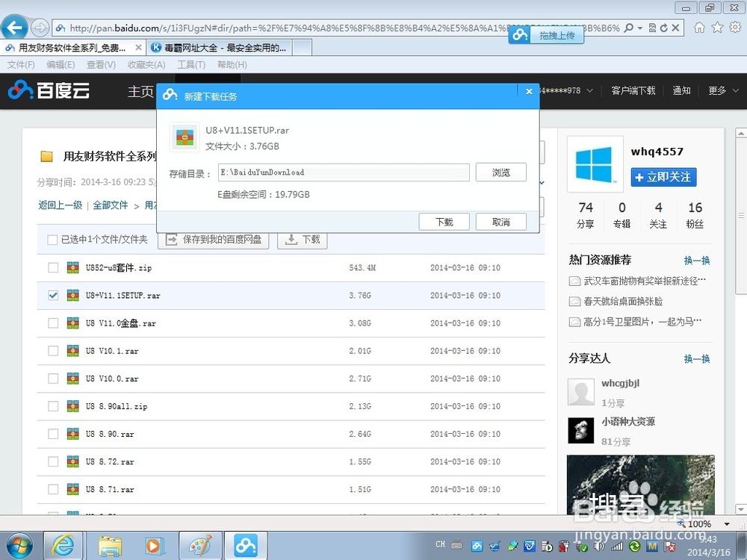The height and width of the screenshot is (560, 747).
Task: Toggle the 已选中1个文件 select-all checkbox
Action: click(52, 240)
